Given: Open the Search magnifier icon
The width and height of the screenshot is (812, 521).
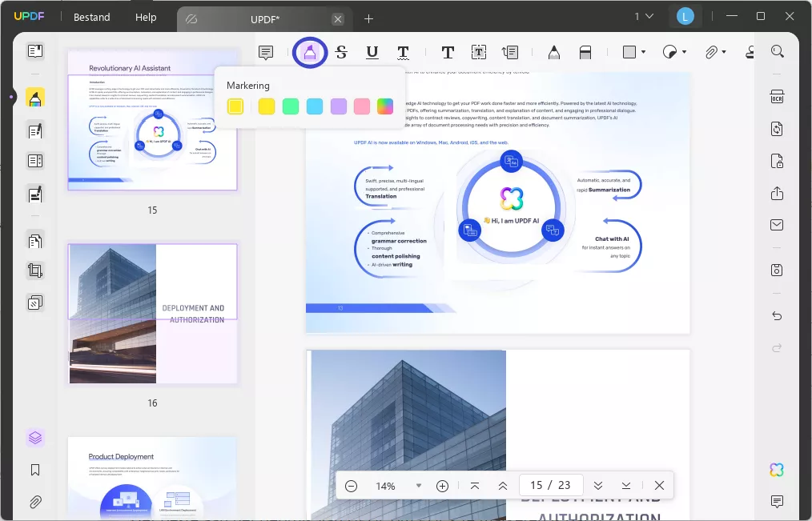Looking at the screenshot, I should [778, 51].
